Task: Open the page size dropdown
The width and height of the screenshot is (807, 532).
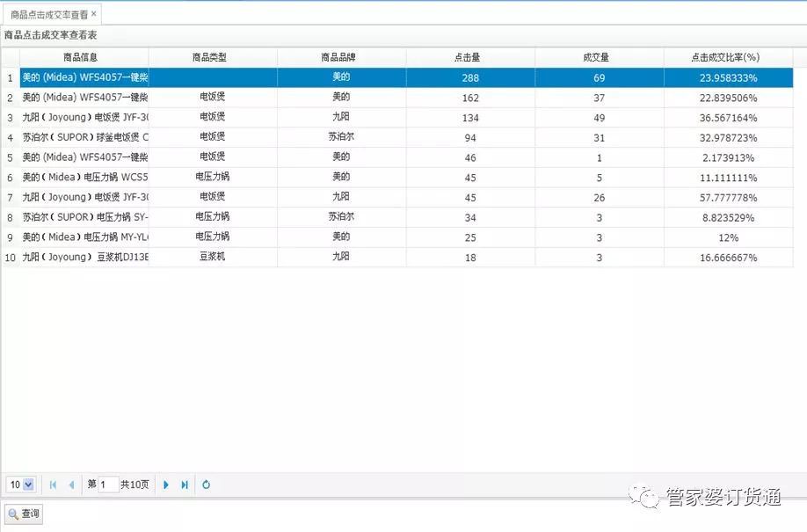Action: [x=28, y=485]
